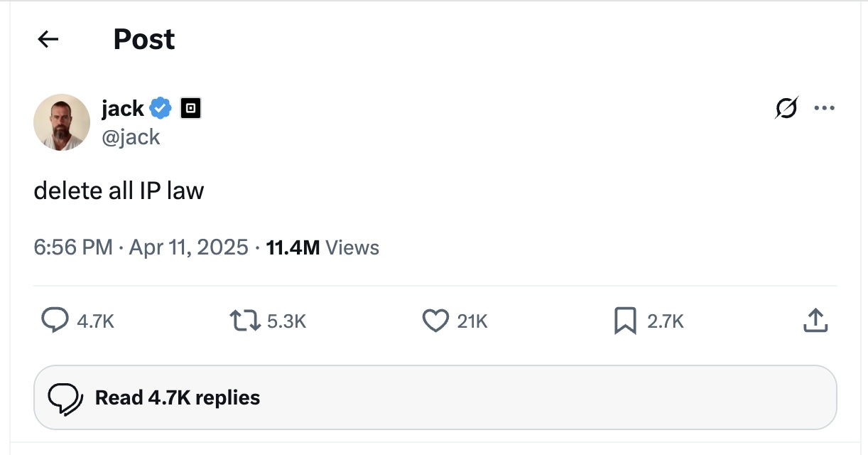Click the post text "delete all IP law"
The height and width of the screenshot is (455, 868).
click(119, 191)
